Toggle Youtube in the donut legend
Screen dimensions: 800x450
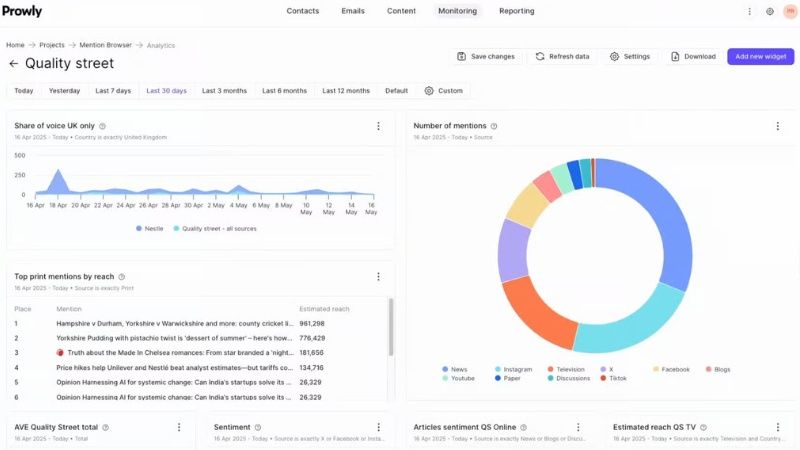(x=459, y=379)
